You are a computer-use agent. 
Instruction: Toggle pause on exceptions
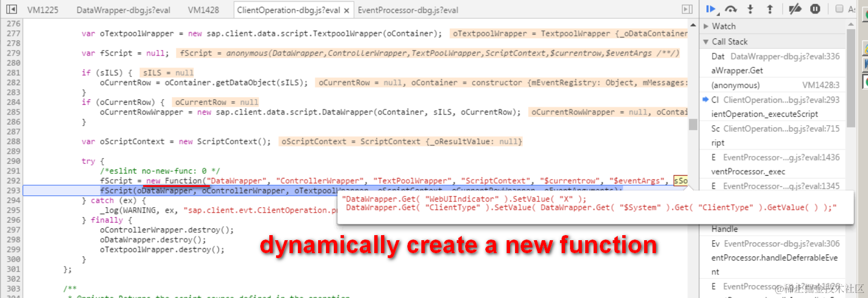(815, 9)
